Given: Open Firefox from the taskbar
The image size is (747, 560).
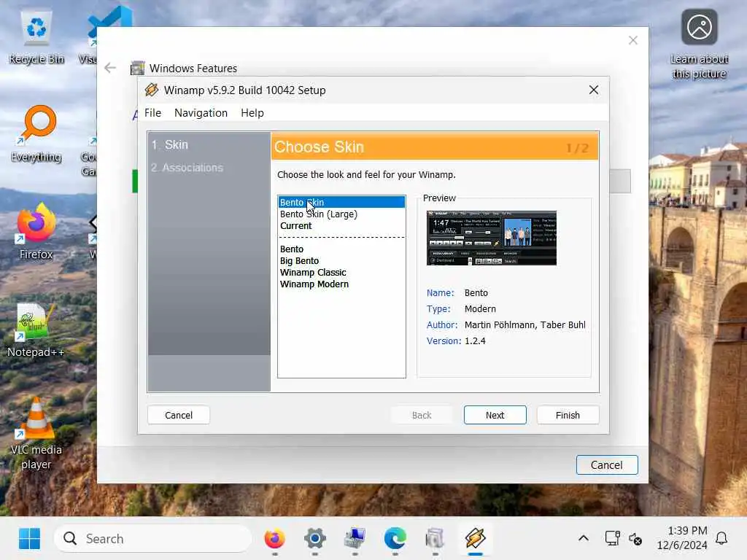Looking at the screenshot, I should tap(274, 539).
